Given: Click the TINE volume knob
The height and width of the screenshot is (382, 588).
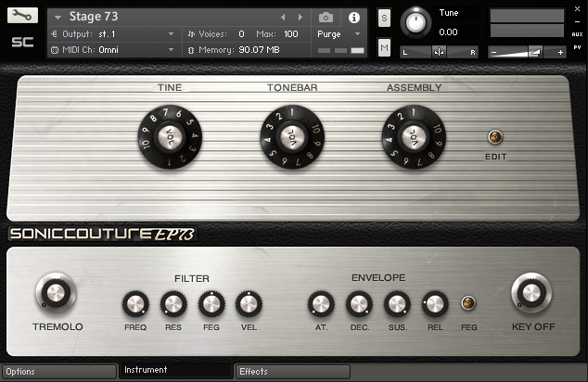Looking at the screenshot, I should tap(170, 137).
